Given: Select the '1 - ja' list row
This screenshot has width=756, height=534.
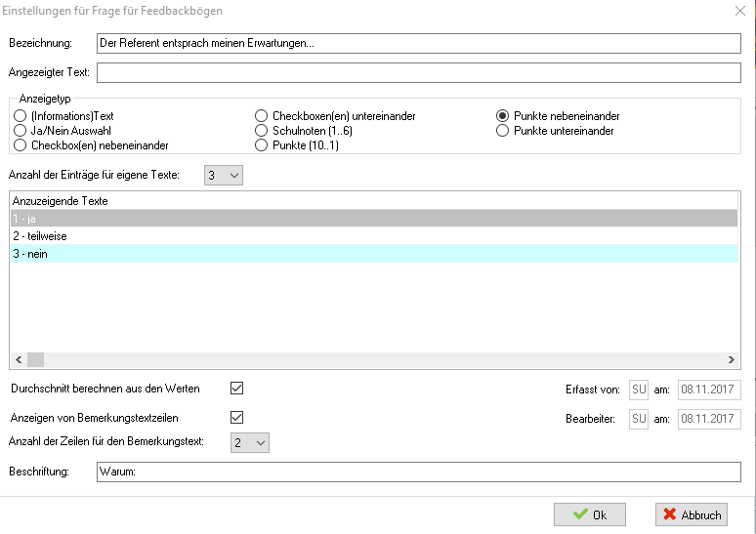Looking at the screenshot, I should (x=374, y=219).
